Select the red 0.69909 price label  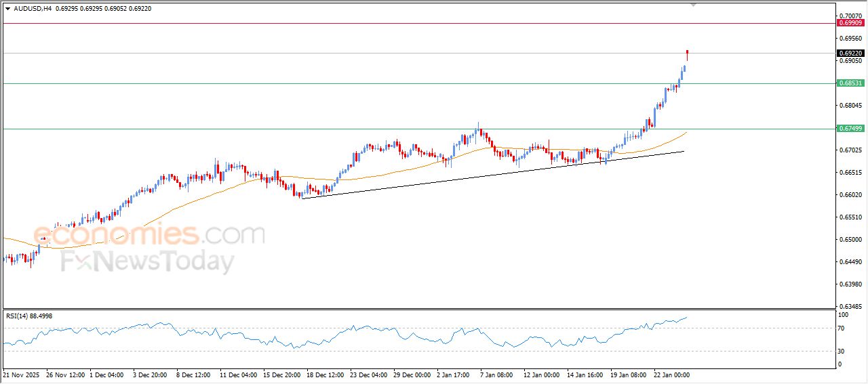click(850, 23)
